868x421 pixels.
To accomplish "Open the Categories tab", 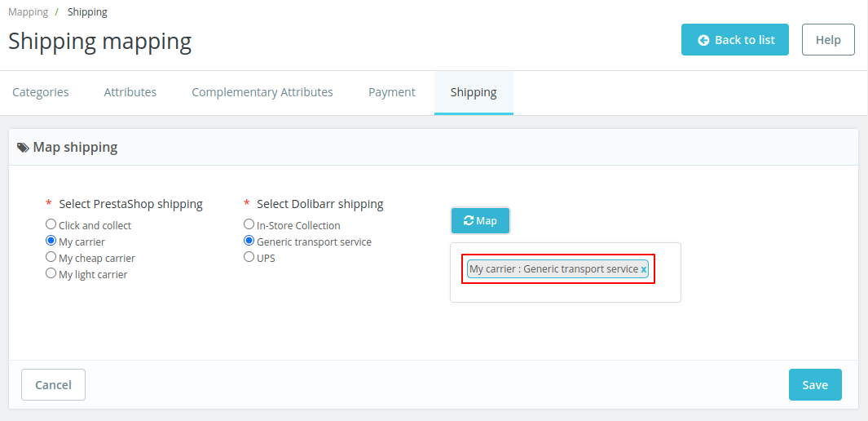I will pos(41,92).
